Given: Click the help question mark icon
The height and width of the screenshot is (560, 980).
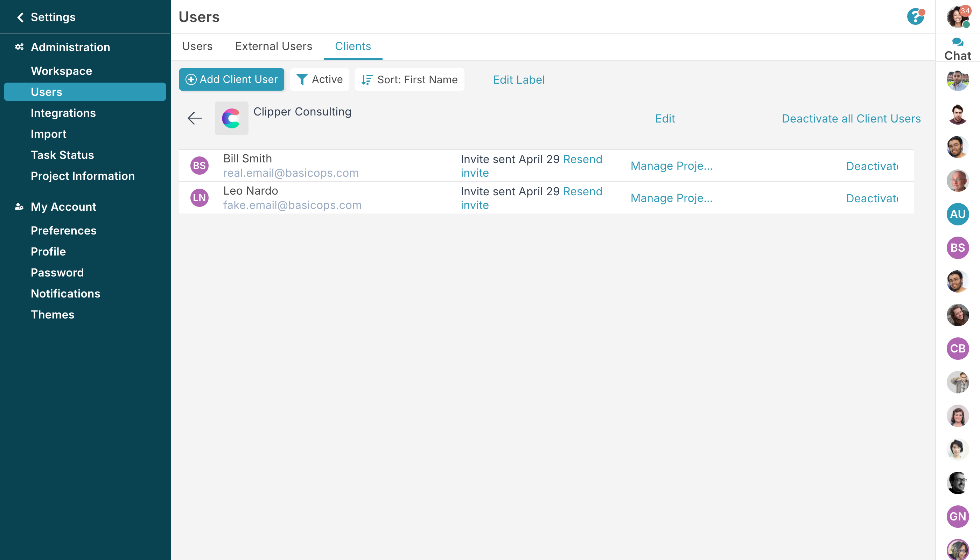Looking at the screenshot, I should click(x=915, y=17).
